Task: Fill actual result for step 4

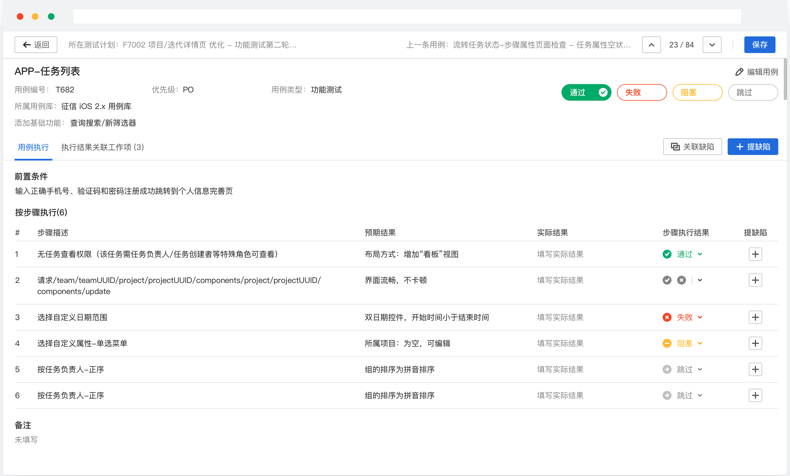Action: click(x=560, y=344)
